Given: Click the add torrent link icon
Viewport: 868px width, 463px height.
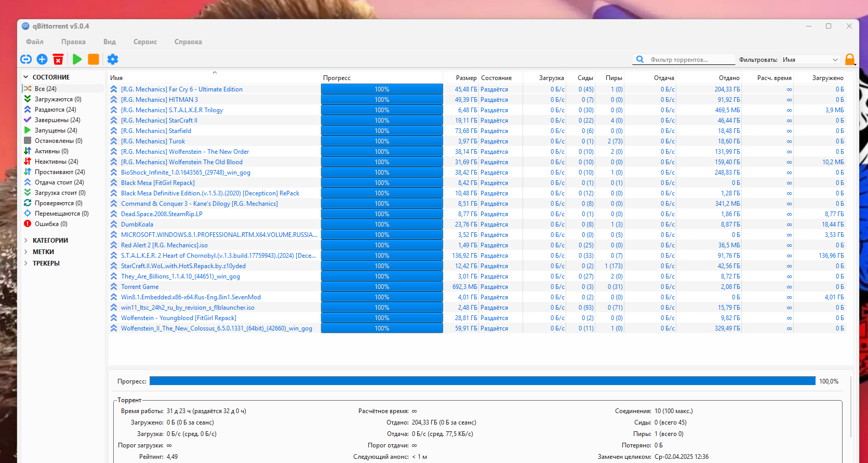Looking at the screenshot, I should click(26, 59).
